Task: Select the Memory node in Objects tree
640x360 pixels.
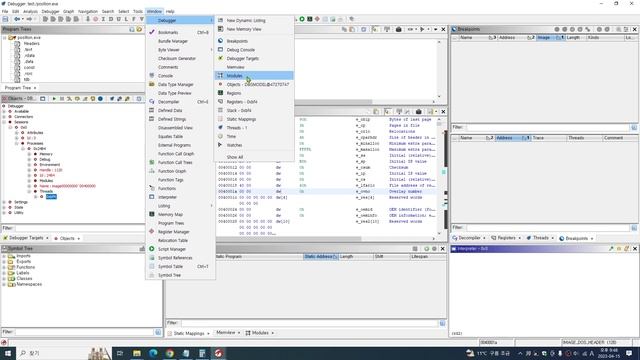Action: pos(46,154)
